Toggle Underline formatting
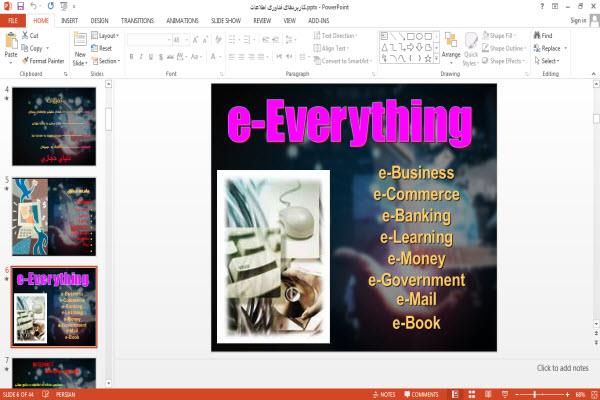The width and height of the screenshot is (600, 400). [151, 57]
